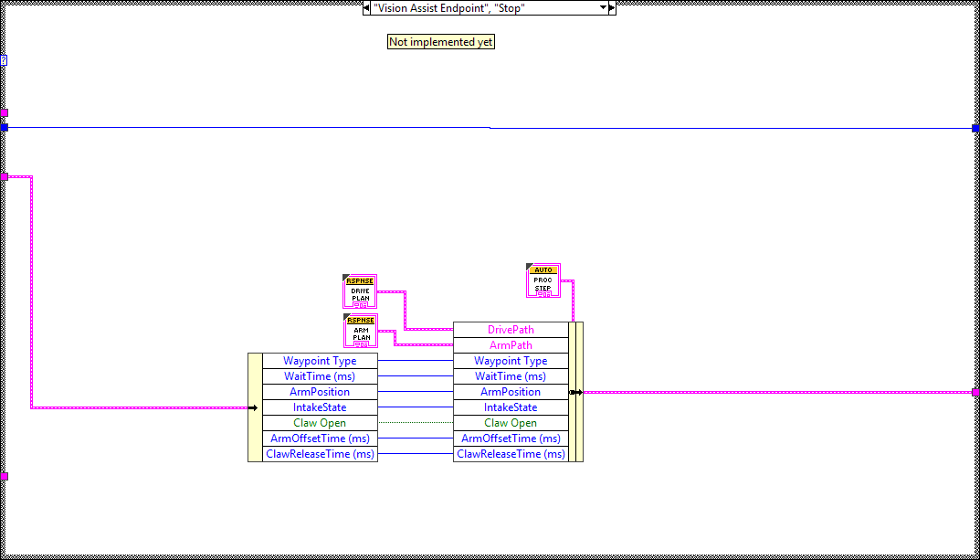The width and height of the screenshot is (980, 560).
Task: Click the right case navigation arrow
Action: [x=611, y=8]
